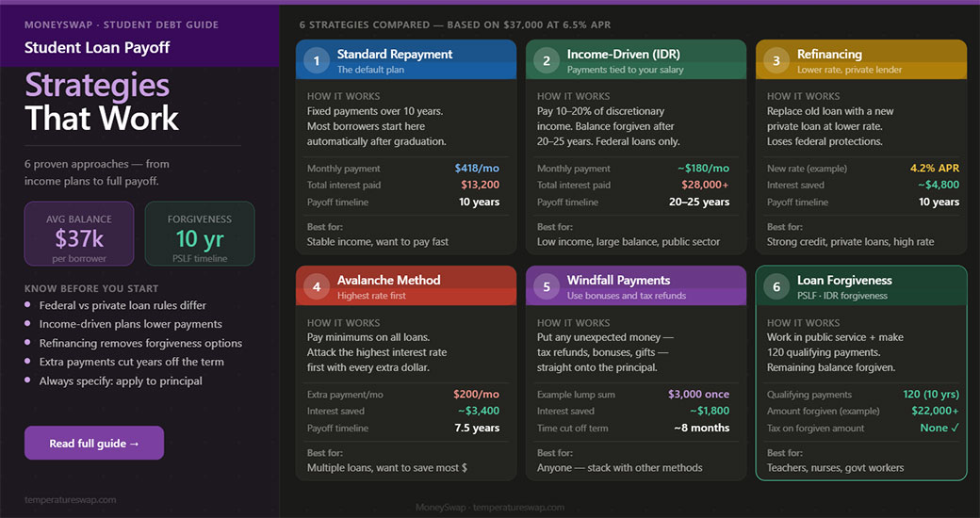Viewport: 980px width, 518px height.
Task: Click the temperatureswap.com link in sidebar
Action: 70,500
